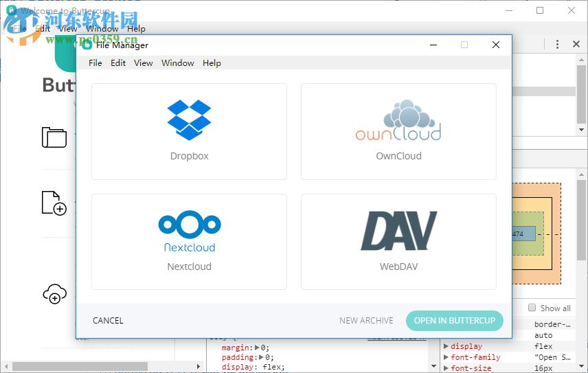Click the DevTools top scrollbar down arrow
The height and width of the screenshot is (373, 588).
click(x=581, y=130)
